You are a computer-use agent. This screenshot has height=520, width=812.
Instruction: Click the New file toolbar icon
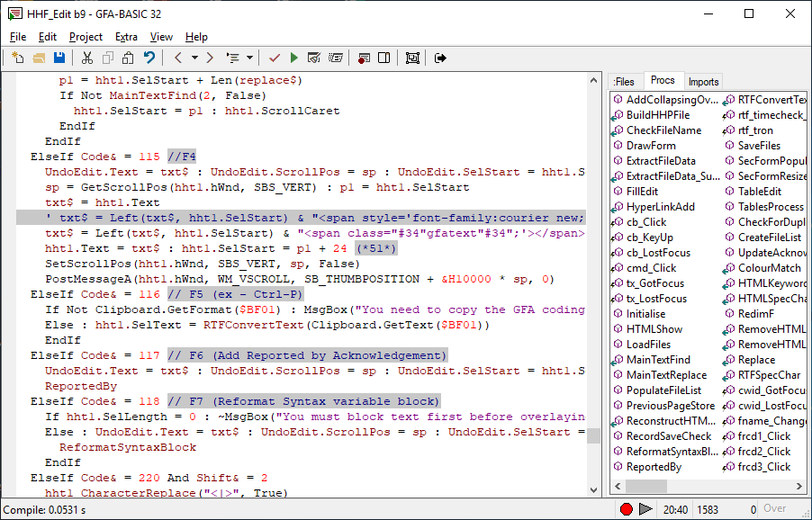coord(18,58)
